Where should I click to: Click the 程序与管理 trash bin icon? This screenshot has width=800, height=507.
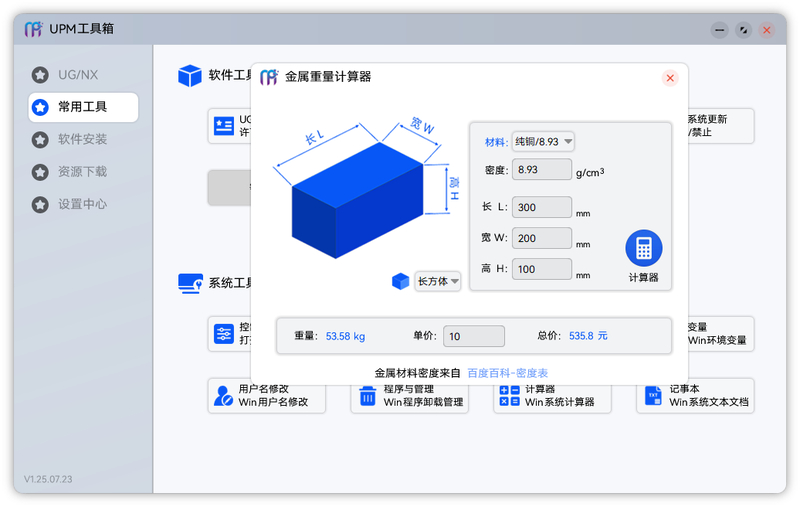pyautogui.click(x=367, y=396)
